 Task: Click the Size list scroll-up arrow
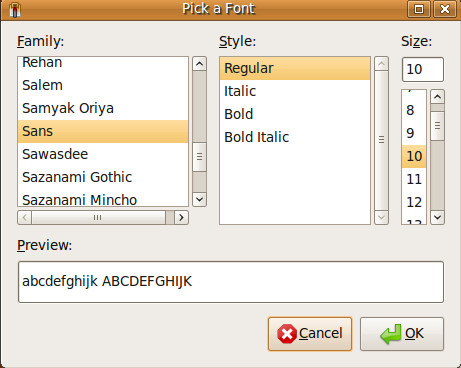tap(437, 97)
